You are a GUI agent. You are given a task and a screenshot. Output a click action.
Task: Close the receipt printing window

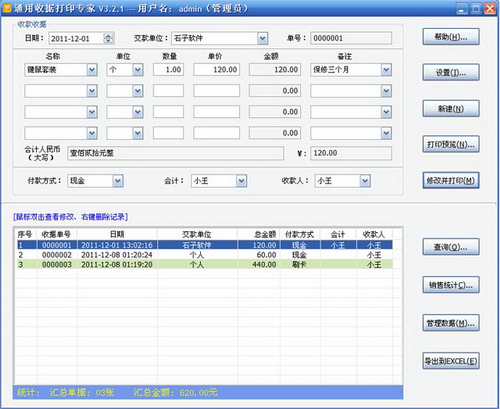(x=490, y=9)
